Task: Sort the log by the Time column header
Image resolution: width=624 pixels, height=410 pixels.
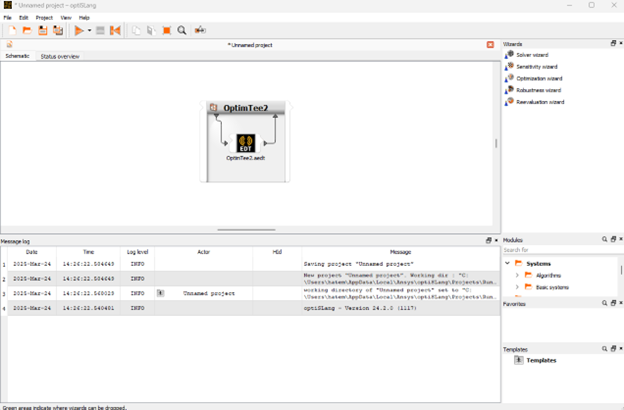Action: [88, 252]
